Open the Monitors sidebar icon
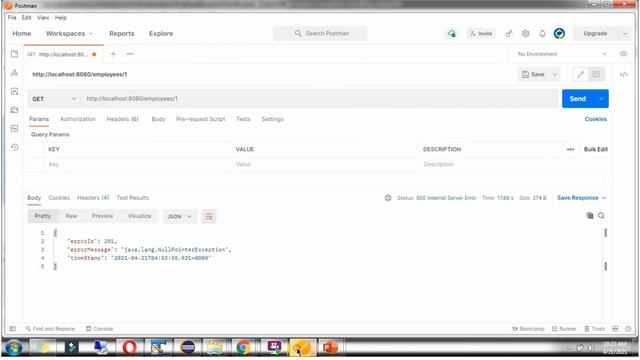This screenshot has height=360, width=640. [x=14, y=129]
